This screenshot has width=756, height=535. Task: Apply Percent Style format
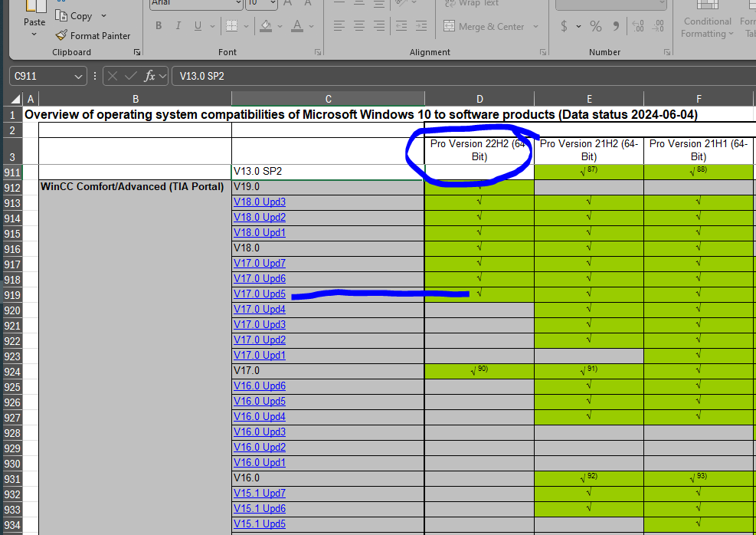click(x=596, y=26)
